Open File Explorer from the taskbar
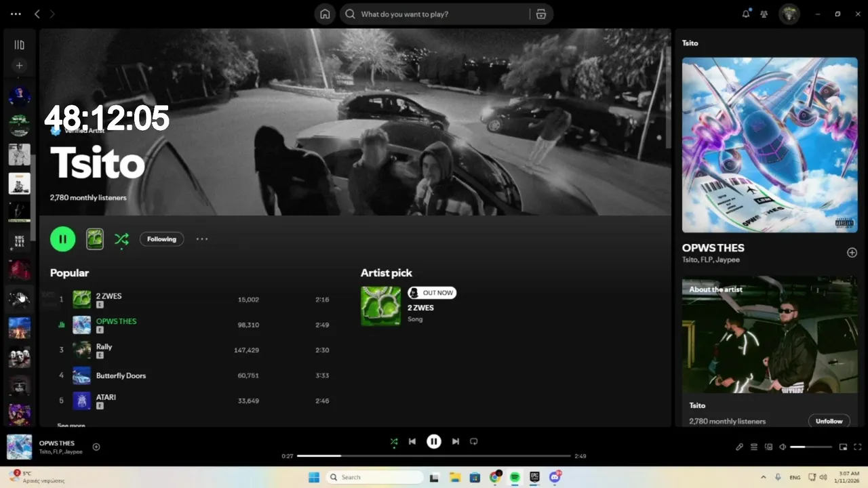868x488 pixels. click(455, 477)
